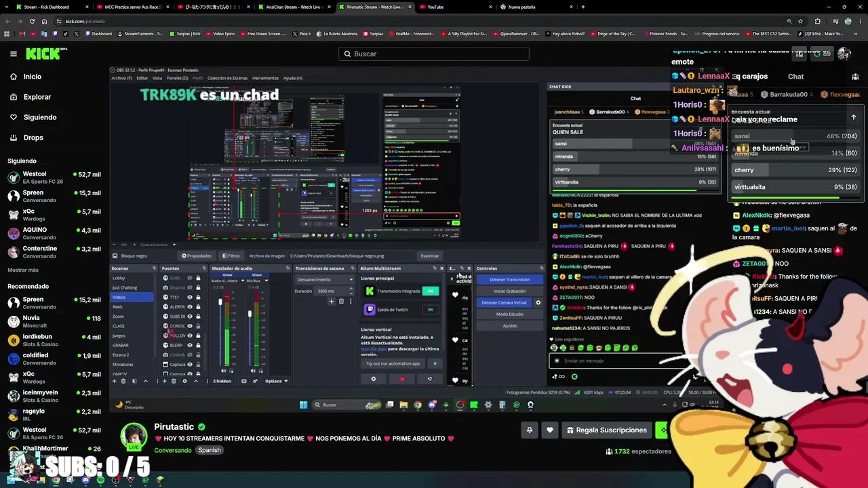Open File Explorer in the streamed taskbar
Screen dimensions: 868x488
[x=403, y=405]
